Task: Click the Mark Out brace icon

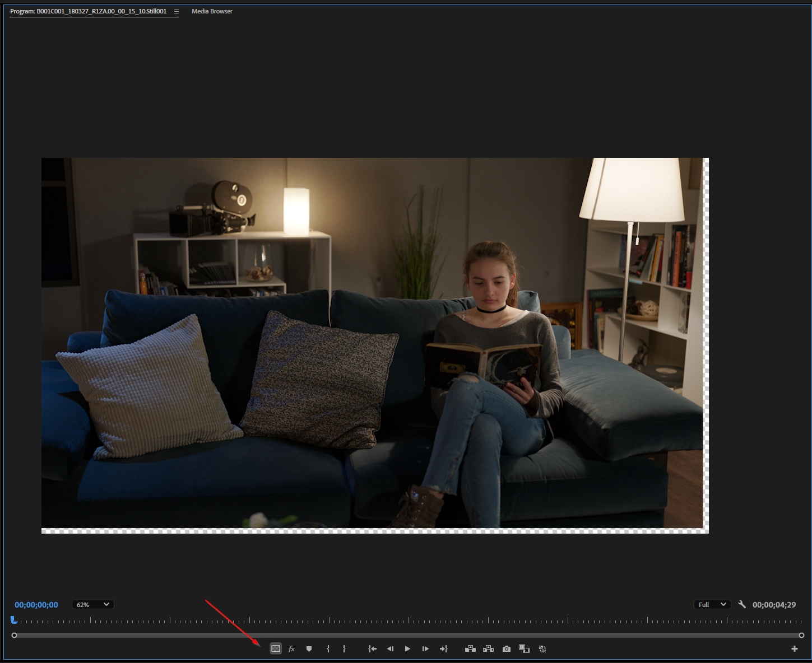Action: [x=344, y=648]
